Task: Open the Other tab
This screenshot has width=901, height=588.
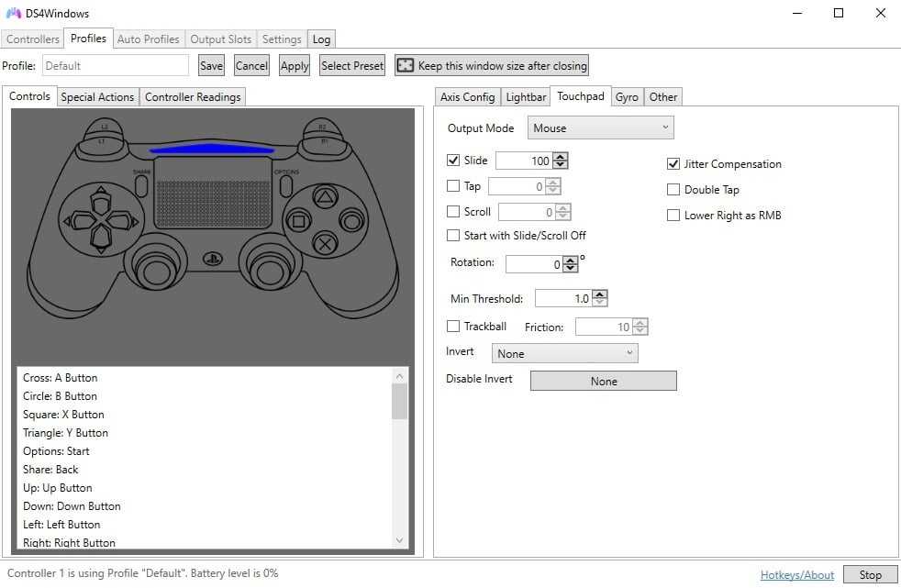Action: (663, 97)
